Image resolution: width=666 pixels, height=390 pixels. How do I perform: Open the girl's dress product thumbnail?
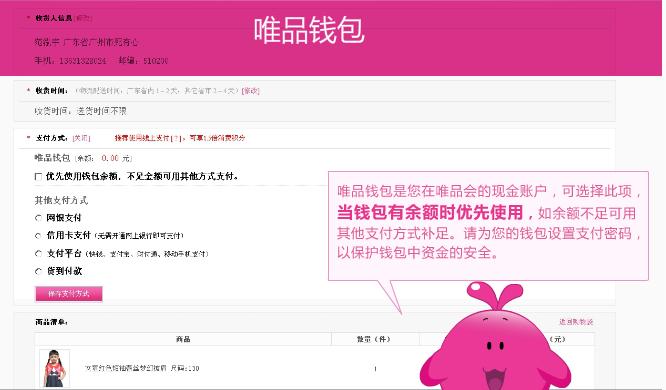click(x=54, y=368)
